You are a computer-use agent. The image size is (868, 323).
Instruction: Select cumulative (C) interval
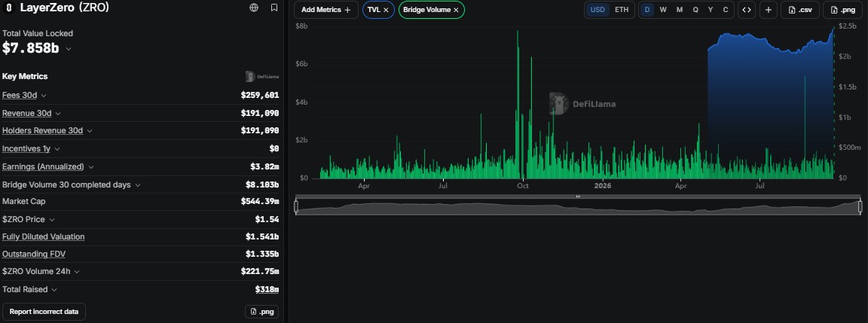pyautogui.click(x=726, y=10)
